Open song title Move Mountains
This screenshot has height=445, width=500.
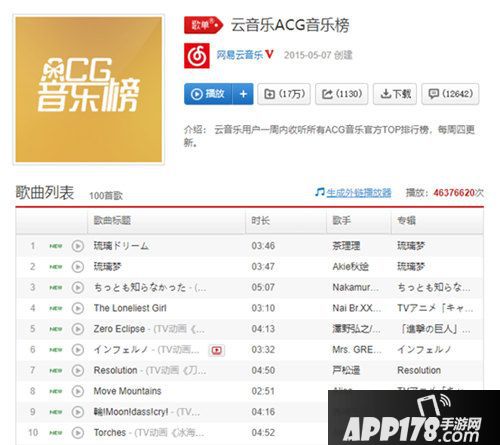coord(127,391)
